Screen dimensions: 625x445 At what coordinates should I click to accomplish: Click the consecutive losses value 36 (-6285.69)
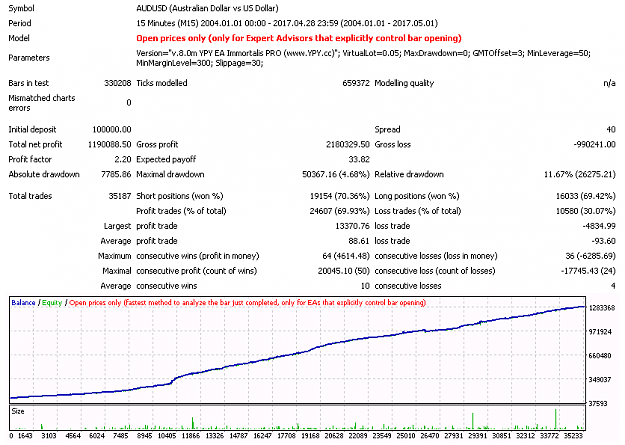[x=591, y=256]
